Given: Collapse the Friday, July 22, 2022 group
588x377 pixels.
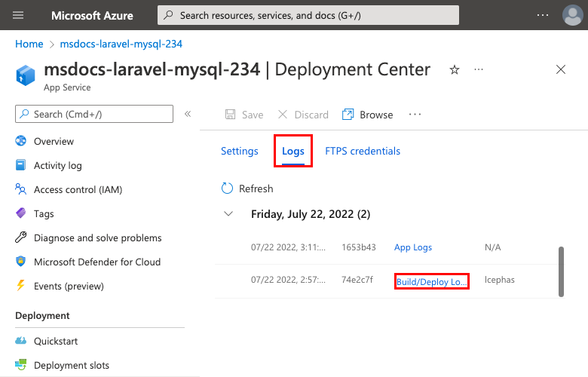Looking at the screenshot, I should pos(228,214).
